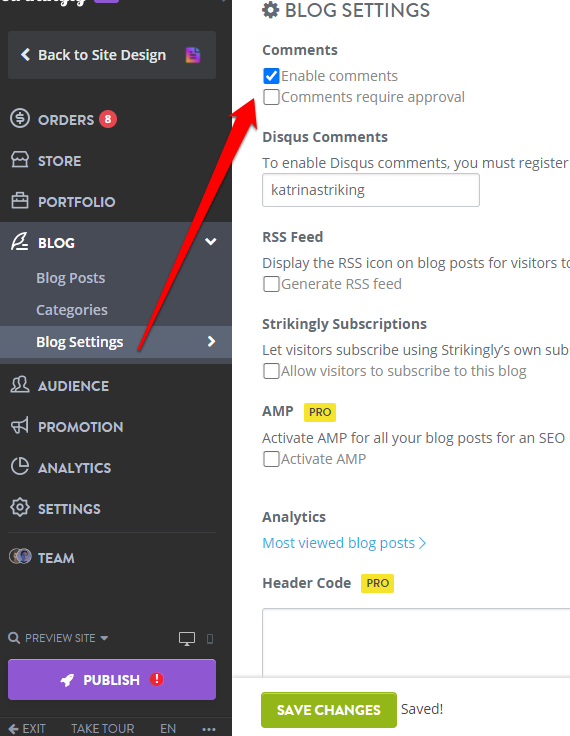This screenshot has width=570, height=736.
Task: Click the Audience people icon
Action: [x=20, y=385]
